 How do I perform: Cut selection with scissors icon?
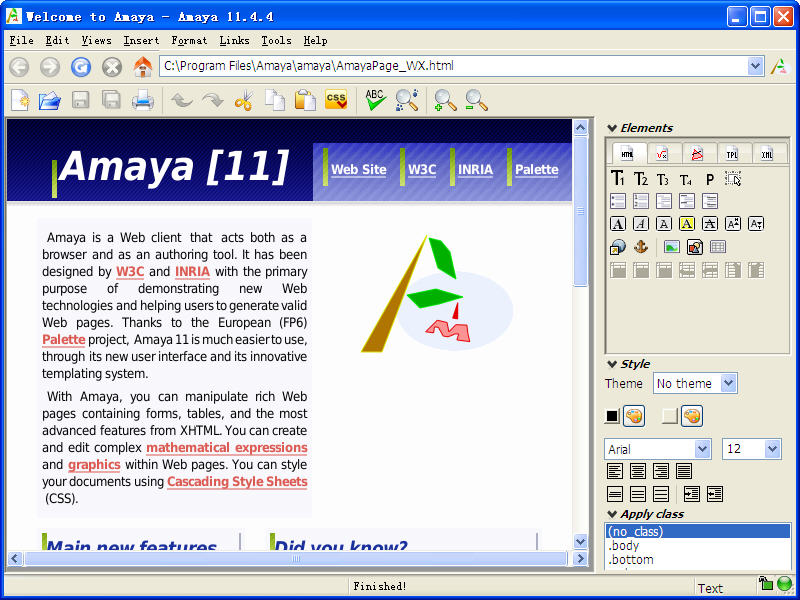pos(244,100)
